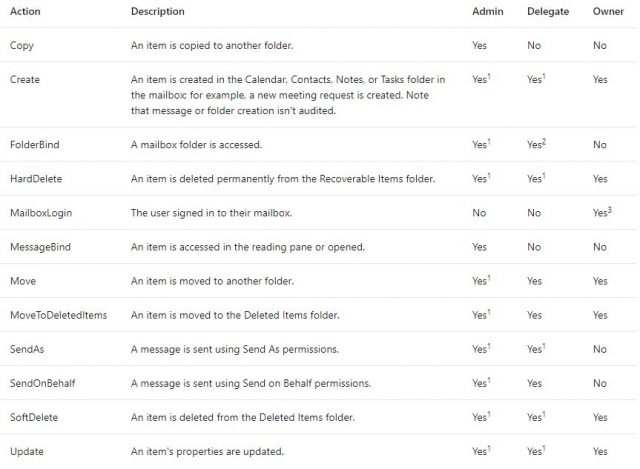Select the MailboxLogin action name
Viewport: 640px width, 469px height.
(41, 213)
